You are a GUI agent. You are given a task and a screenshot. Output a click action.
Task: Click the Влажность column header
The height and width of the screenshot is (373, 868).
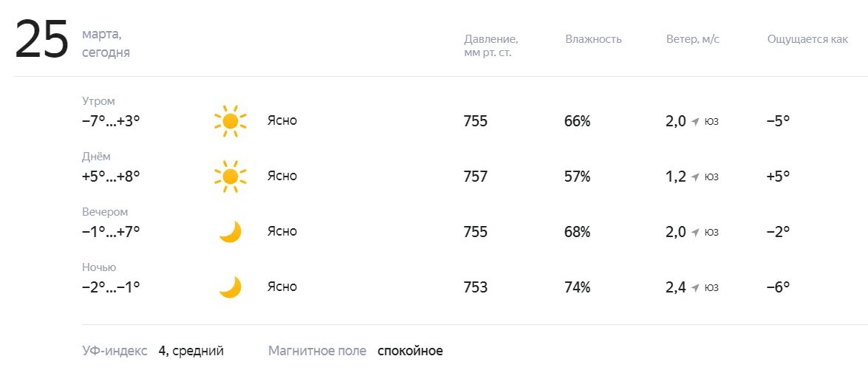coord(593,39)
